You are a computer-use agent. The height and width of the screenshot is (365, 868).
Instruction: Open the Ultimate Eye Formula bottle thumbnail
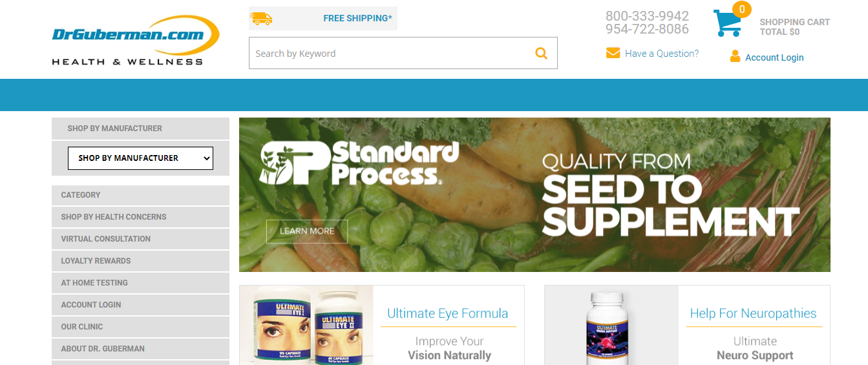click(306, 326)
